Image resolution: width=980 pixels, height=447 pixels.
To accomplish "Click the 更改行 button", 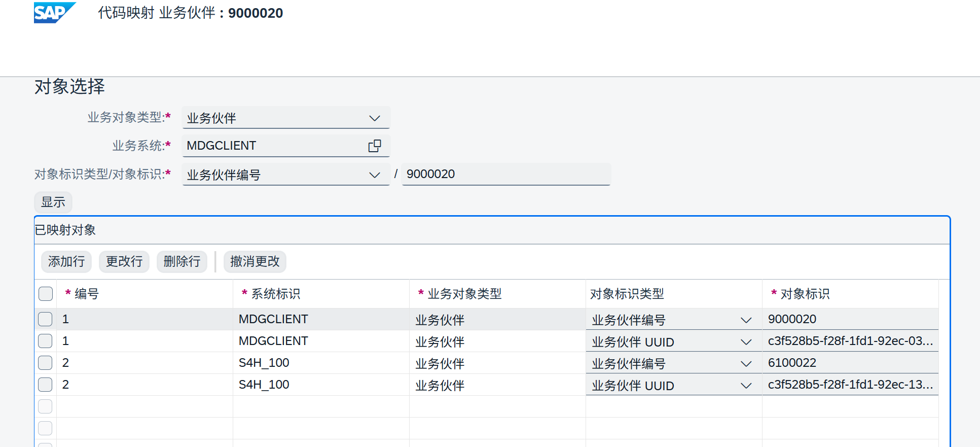I will 124,261.
